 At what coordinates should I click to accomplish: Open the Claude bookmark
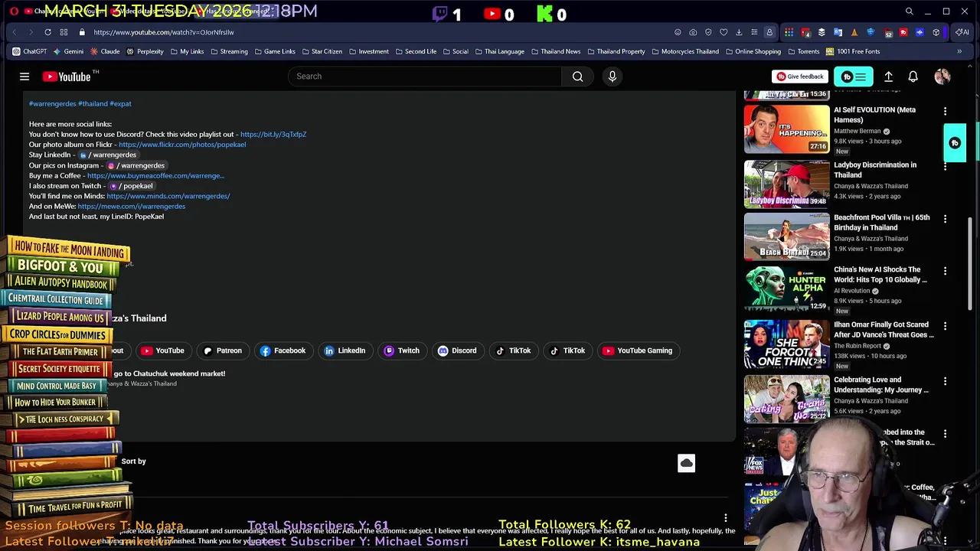point(105,51)
